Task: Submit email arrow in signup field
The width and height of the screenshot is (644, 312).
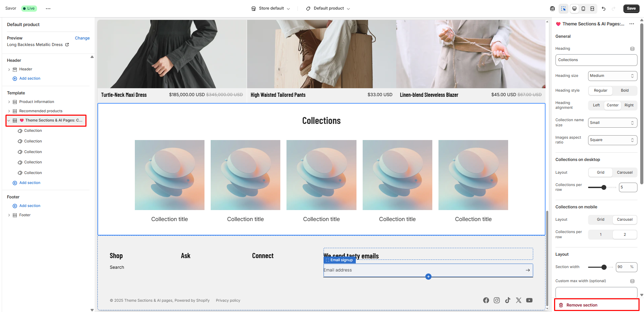Action: [528, 270]
